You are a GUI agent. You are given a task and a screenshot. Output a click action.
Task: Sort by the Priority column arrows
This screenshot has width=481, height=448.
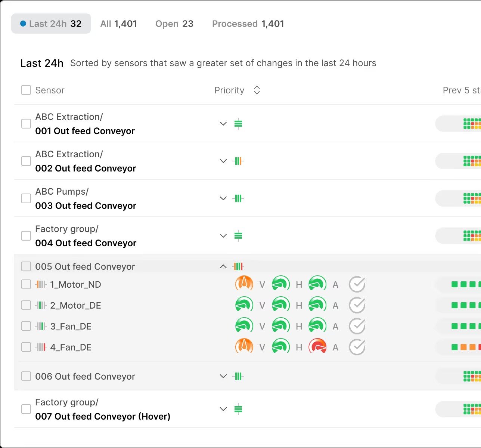click(x=257, y=90)
